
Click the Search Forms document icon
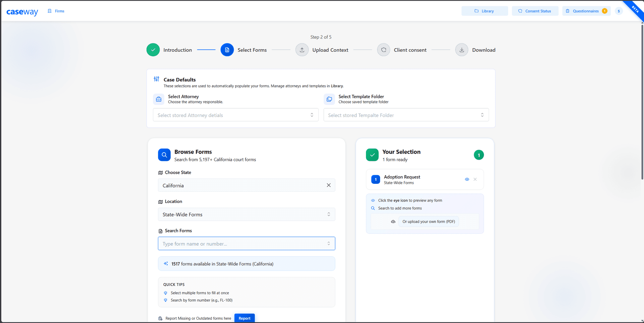(160, 231)
